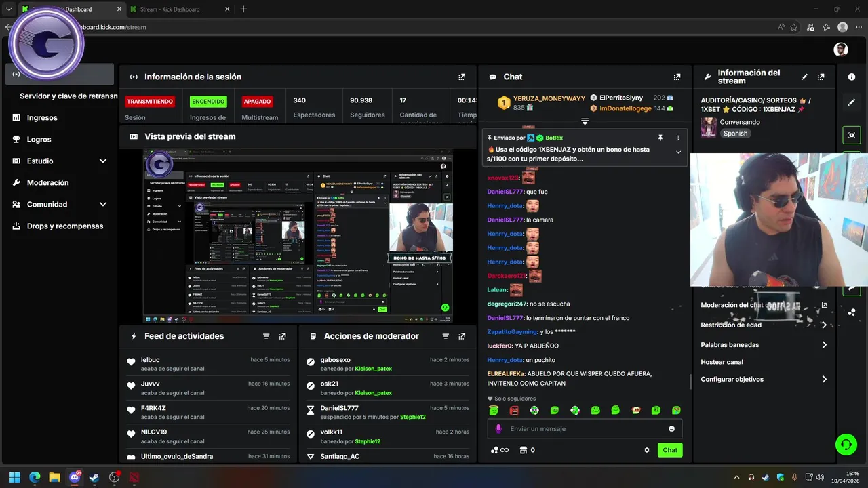Click ElPerritoSlyny in gifter leaderboard
Viewport: 868px width, 488px height.
pos(621,98)
